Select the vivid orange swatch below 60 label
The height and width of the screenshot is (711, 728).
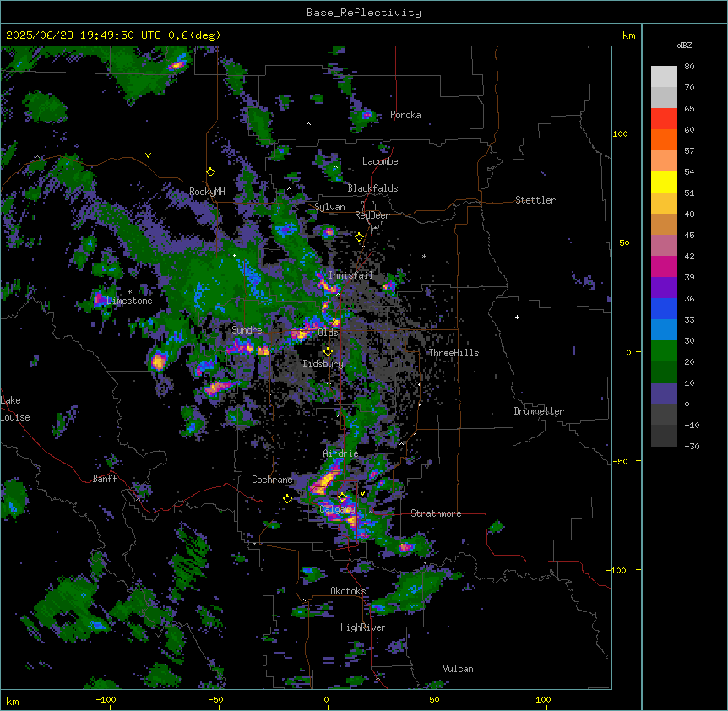[664, 139]
